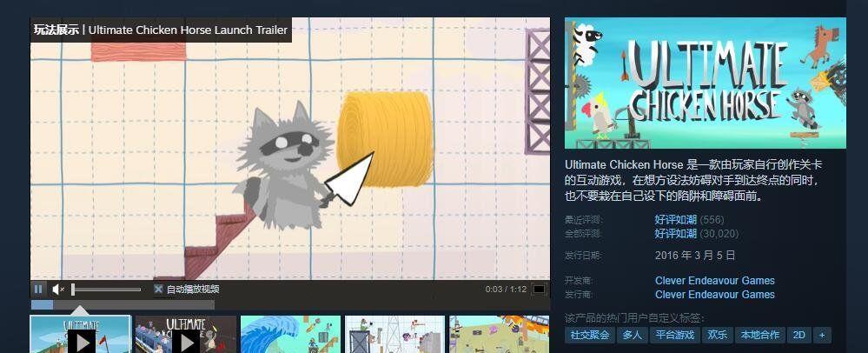Adjust the video volume slider
This screenshot has height=353, width=868.
pyautogui.click(x=106, y=290)
